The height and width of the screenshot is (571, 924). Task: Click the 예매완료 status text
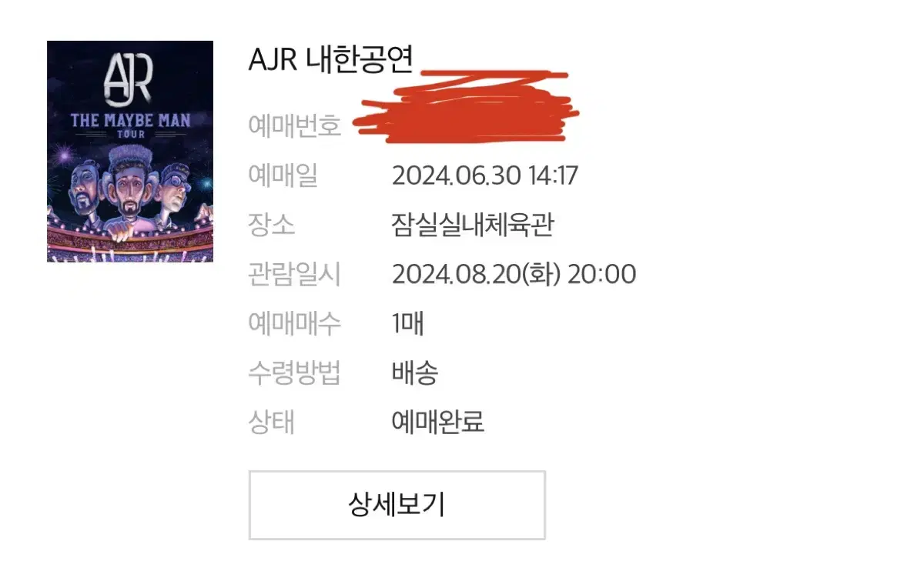point(438,422)
